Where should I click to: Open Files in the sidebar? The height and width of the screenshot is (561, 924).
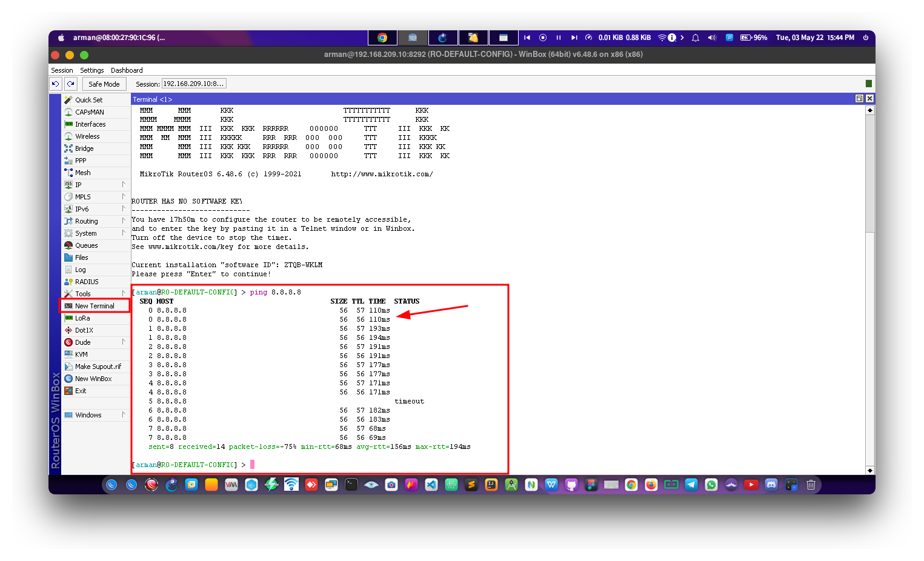(x=81, y=257)
